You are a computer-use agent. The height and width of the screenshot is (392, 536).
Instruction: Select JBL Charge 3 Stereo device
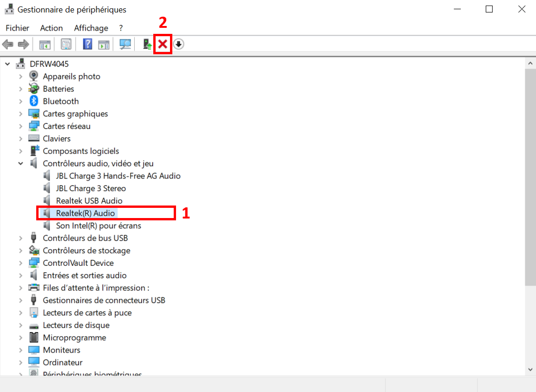[91, 188]
